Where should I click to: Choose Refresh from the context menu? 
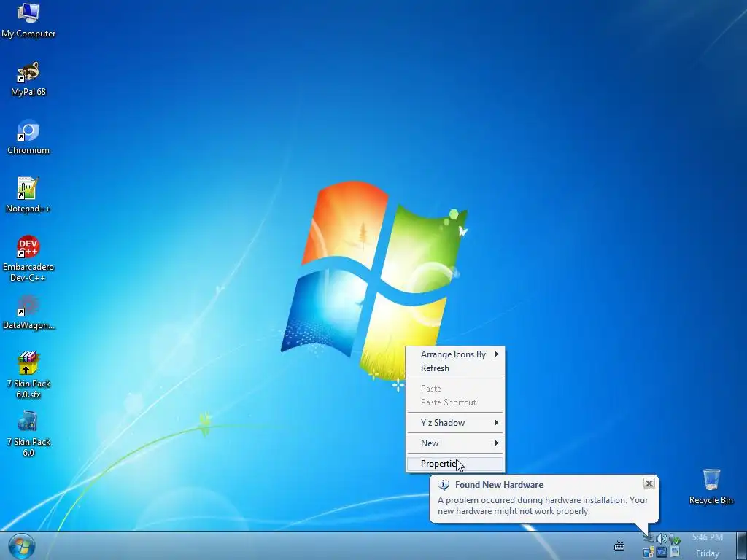455,368
